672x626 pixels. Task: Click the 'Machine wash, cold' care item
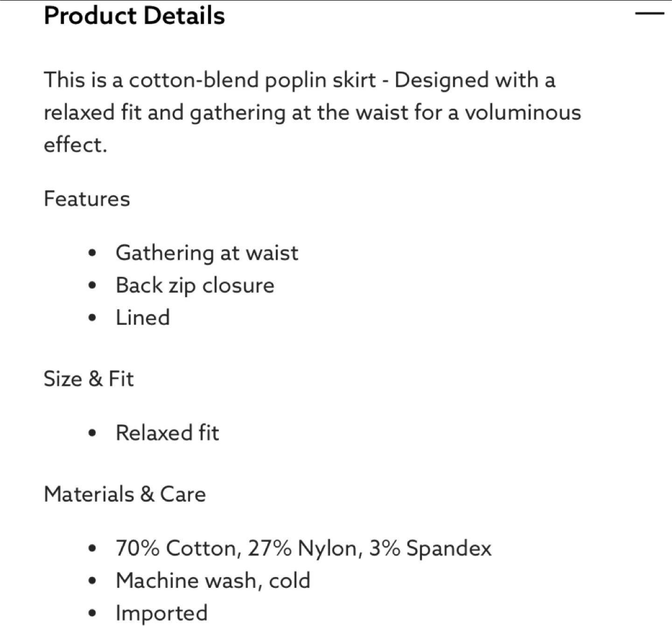pyautogui.click(x=213, y=581)
